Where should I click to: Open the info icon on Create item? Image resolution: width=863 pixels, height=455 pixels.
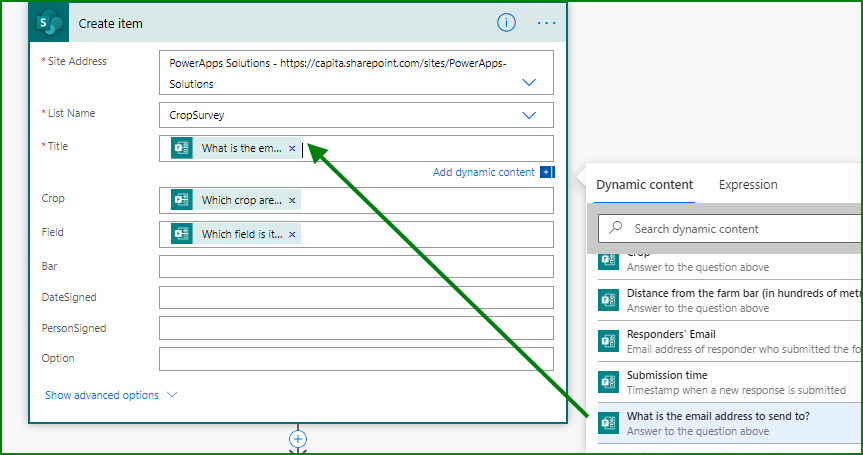point(506,23)
